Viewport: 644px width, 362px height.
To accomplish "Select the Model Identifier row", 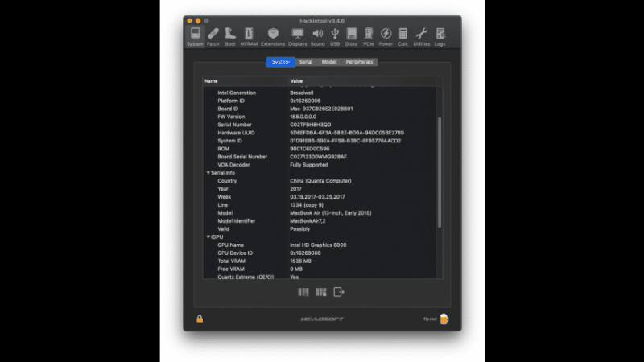I will 319,220.
